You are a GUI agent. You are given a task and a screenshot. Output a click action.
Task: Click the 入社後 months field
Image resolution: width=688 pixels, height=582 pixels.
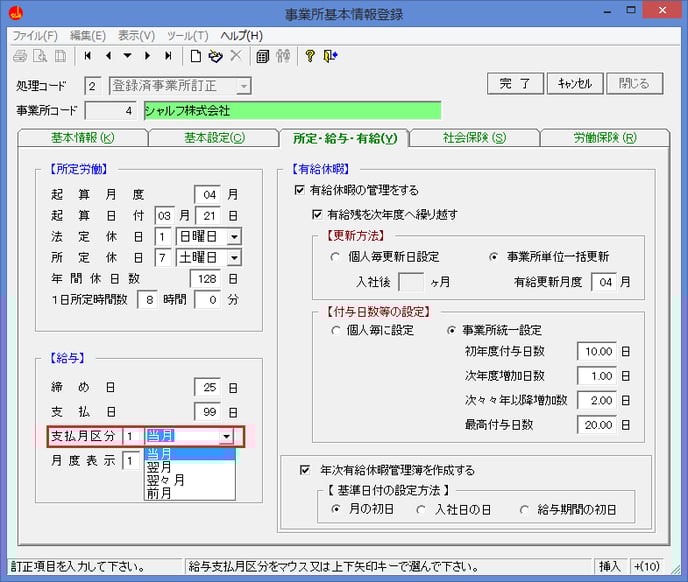coord(411,282)
